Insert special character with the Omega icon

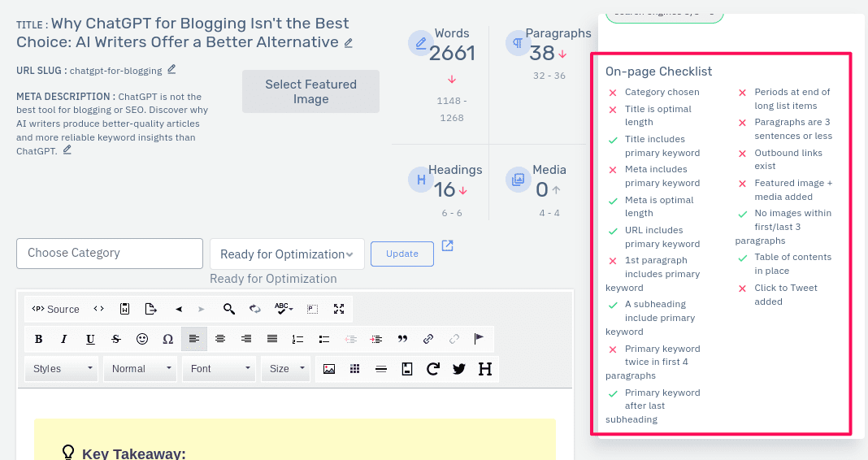167,339
